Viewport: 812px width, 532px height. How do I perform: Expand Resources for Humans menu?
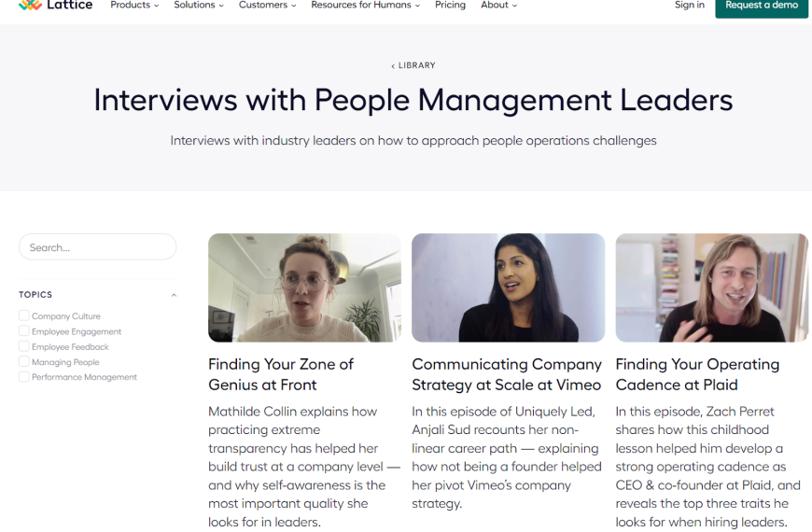click(x=366, y=6)
